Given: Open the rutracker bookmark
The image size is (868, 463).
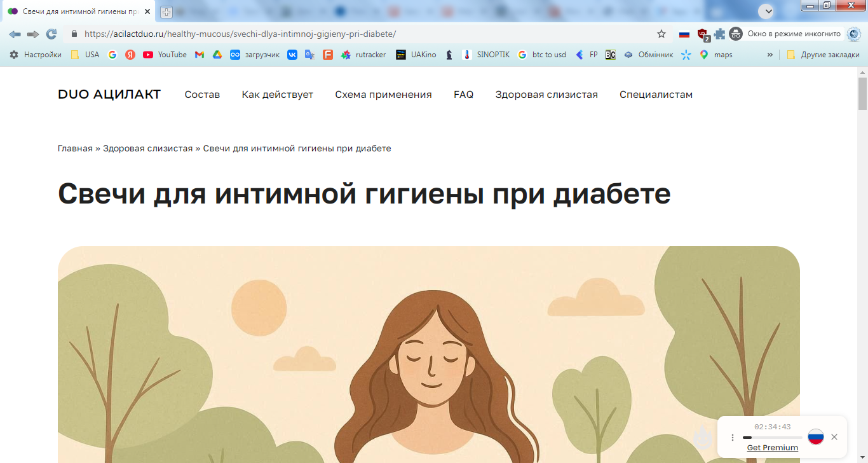Looking at the screenshot, I should (363, 55).
